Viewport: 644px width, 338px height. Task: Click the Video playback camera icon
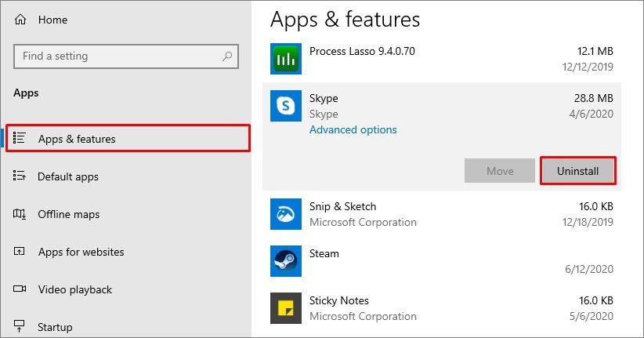(20, 289)
